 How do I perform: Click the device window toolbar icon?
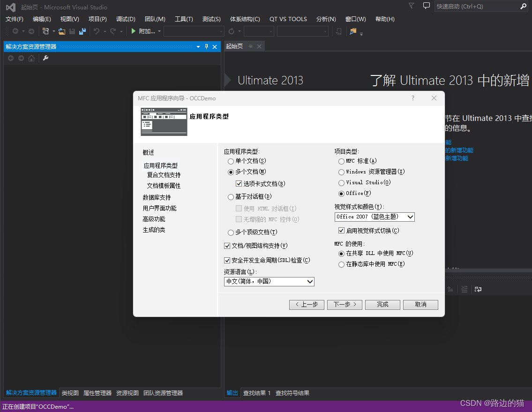[338, 31]
